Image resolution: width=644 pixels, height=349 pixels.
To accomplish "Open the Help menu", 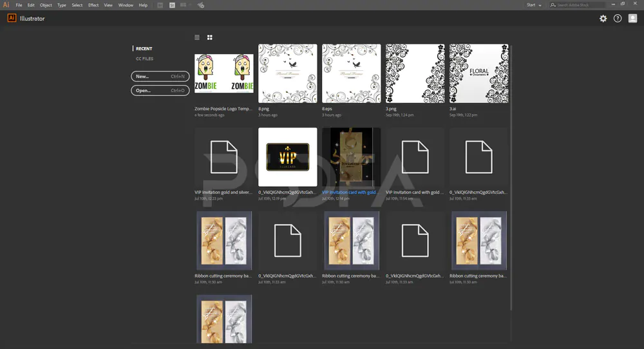I will coord(143,5).
